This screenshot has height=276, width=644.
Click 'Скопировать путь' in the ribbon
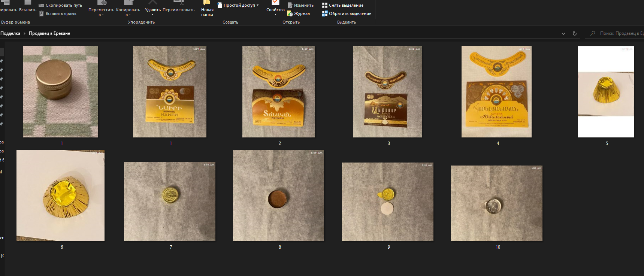tap(60, 5)
